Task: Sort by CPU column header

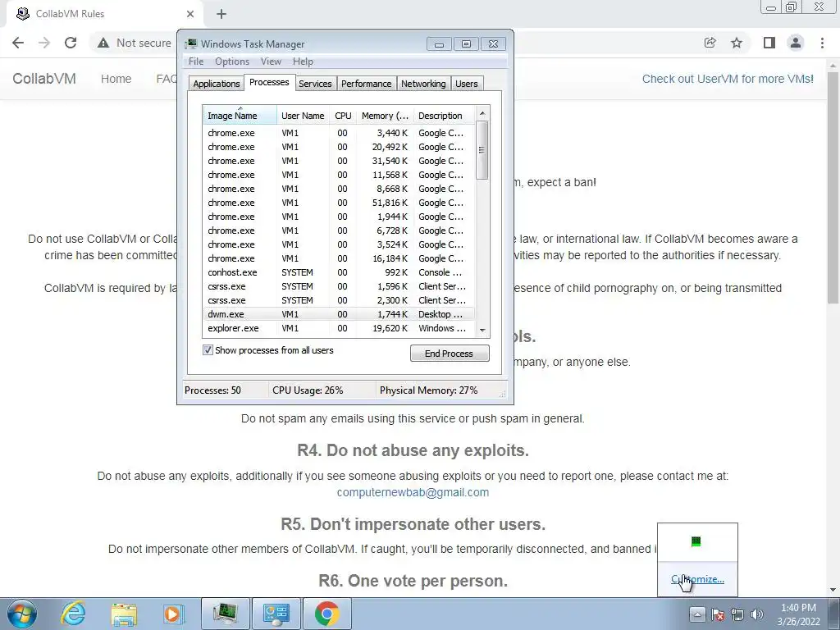Action: pos(343,116)
